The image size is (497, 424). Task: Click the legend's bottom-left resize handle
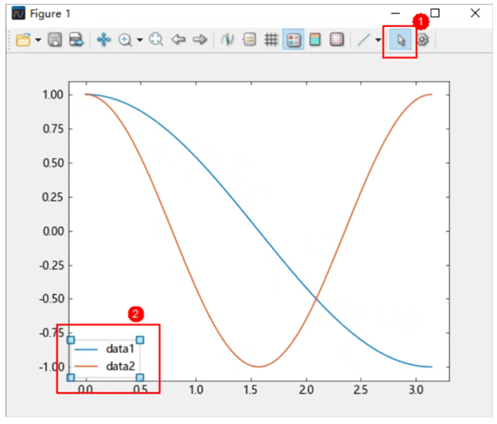[x=71, y=377]
